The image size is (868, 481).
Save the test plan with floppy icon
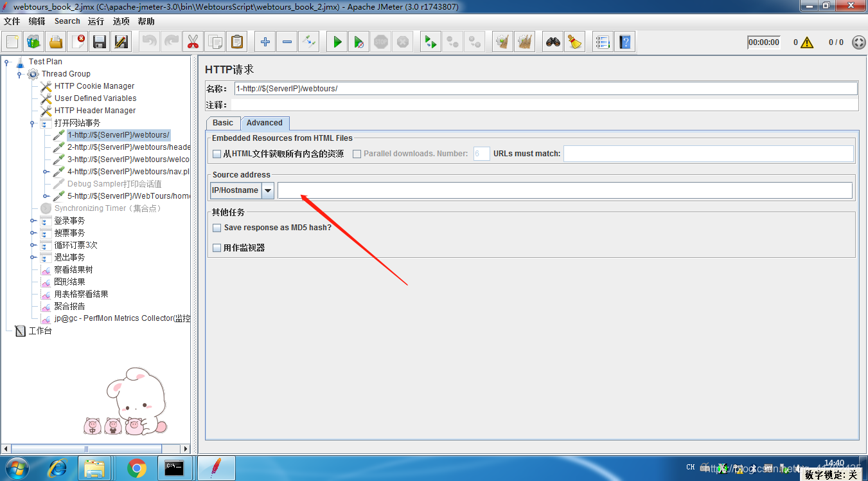[x=100, y=42]
